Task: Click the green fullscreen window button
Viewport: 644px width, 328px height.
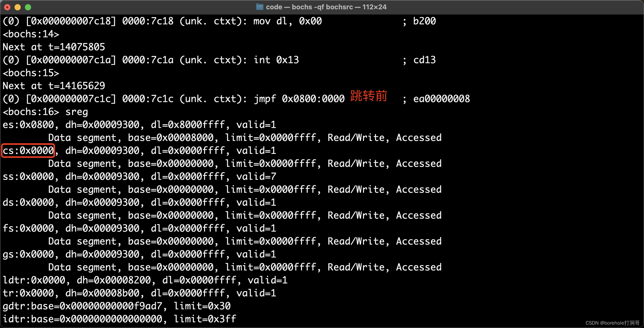Action: pyautogui.click(x=28, y=7)
